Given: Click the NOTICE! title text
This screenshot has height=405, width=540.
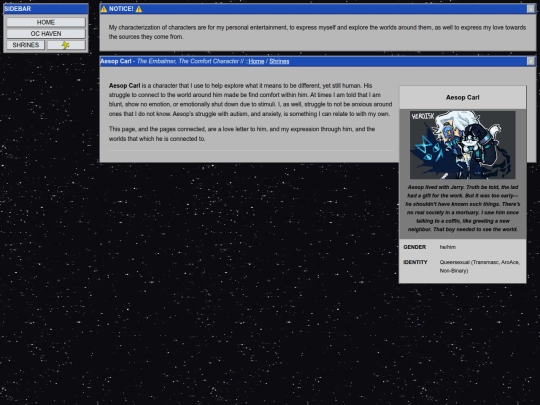Looking at the screenshot, I should [x=121, y=9].
